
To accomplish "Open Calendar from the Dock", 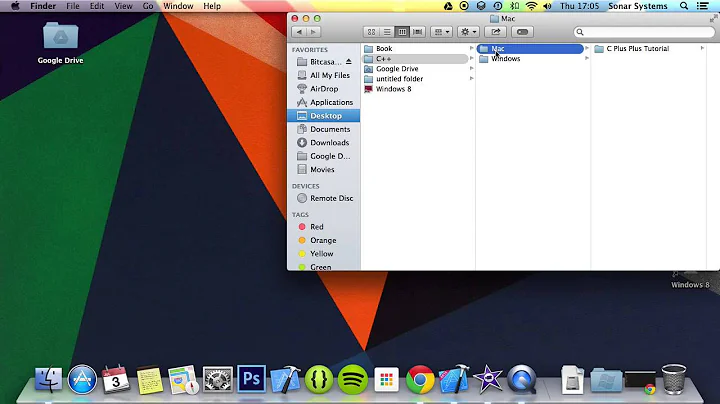I will (116, 379).
